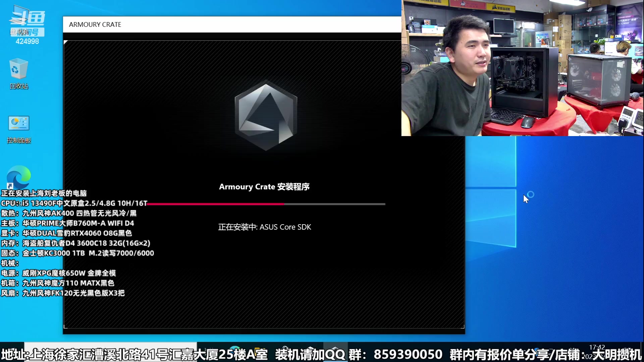Image resolution: width=644 pixels, height=362 pixels.
Task: Click the installation progress bar
Action: pyautogui.click(x=266, y=204)
